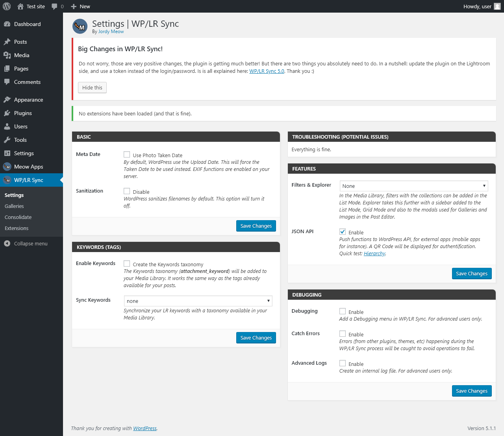This screenshot has height=436, width=504.
Task: Open the comments bubble icon in admin bar
Action: click(54, 7)
